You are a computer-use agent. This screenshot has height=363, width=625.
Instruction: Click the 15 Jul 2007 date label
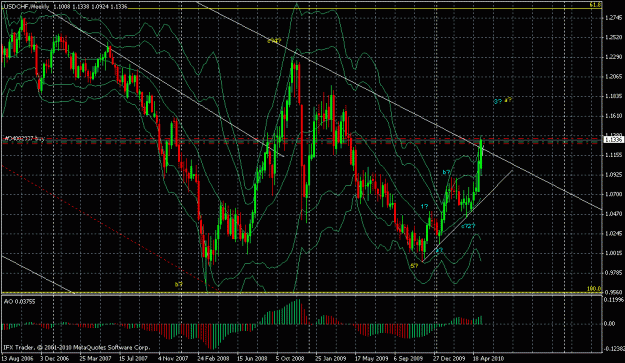pyautogui.click(x=134, y=358)
